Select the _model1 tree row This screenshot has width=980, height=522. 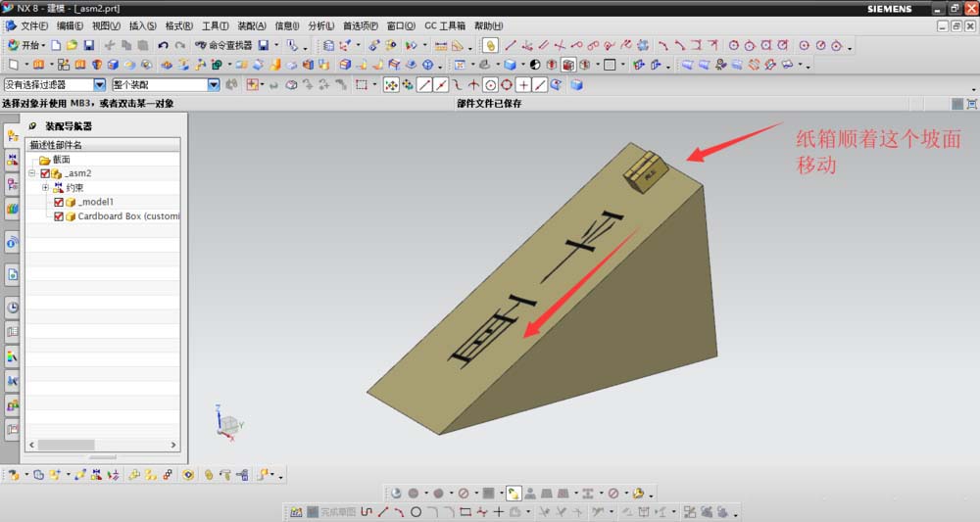[x=103, y=203]
